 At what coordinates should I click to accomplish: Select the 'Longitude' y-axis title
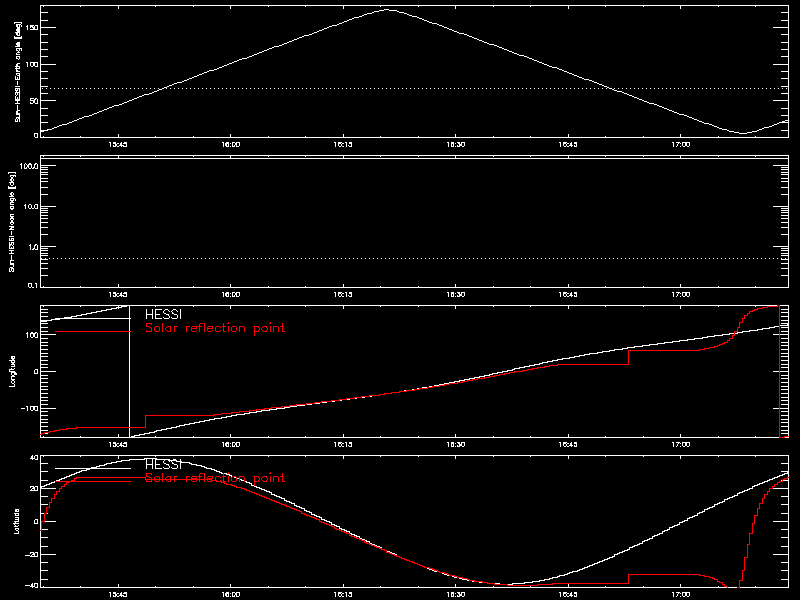12,371
